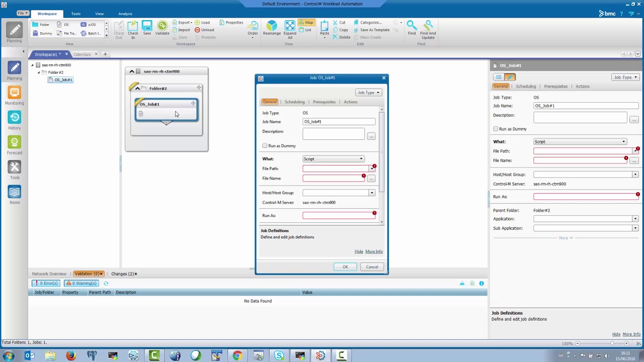This screenshot has height=362, width=644.
Task: Validate the workspace
Action: [x=162, y=29]
